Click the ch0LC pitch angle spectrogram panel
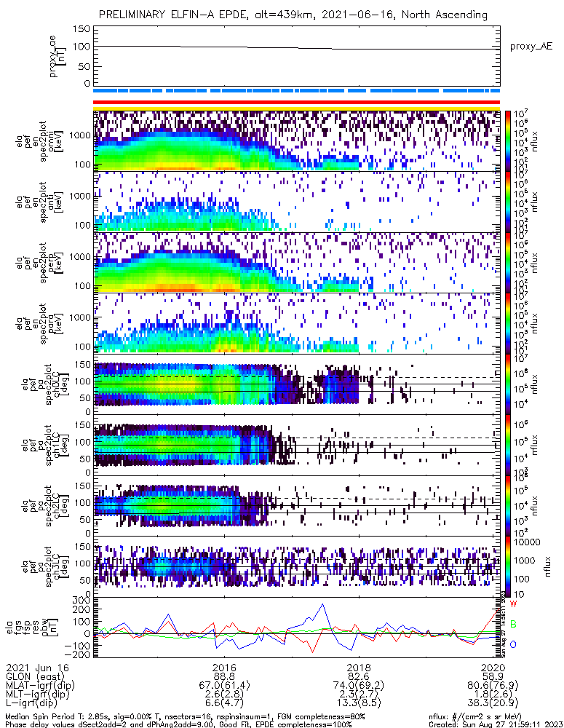This screenshot has width=564, height=728. coord(297,384)
